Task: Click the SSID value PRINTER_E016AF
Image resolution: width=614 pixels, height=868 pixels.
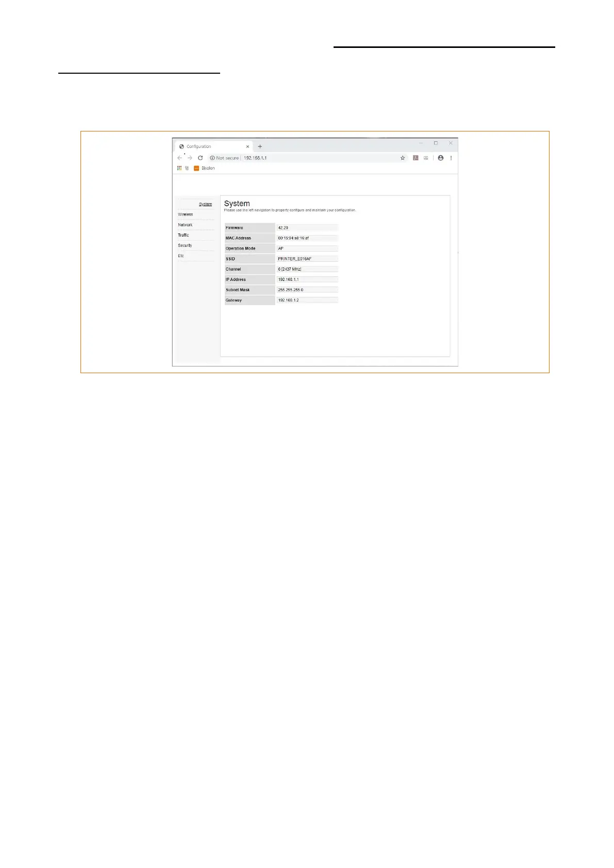Action: 307,258
